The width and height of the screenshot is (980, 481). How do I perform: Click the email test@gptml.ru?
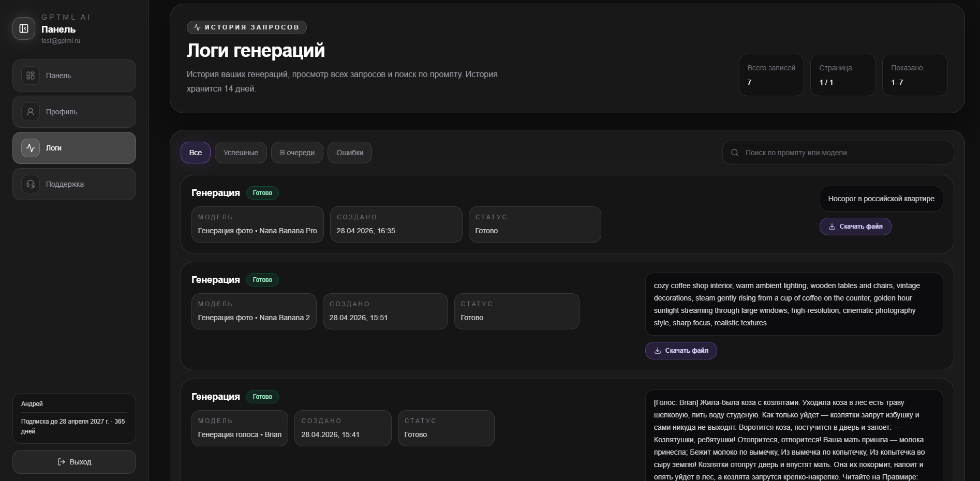coord(61,41)
